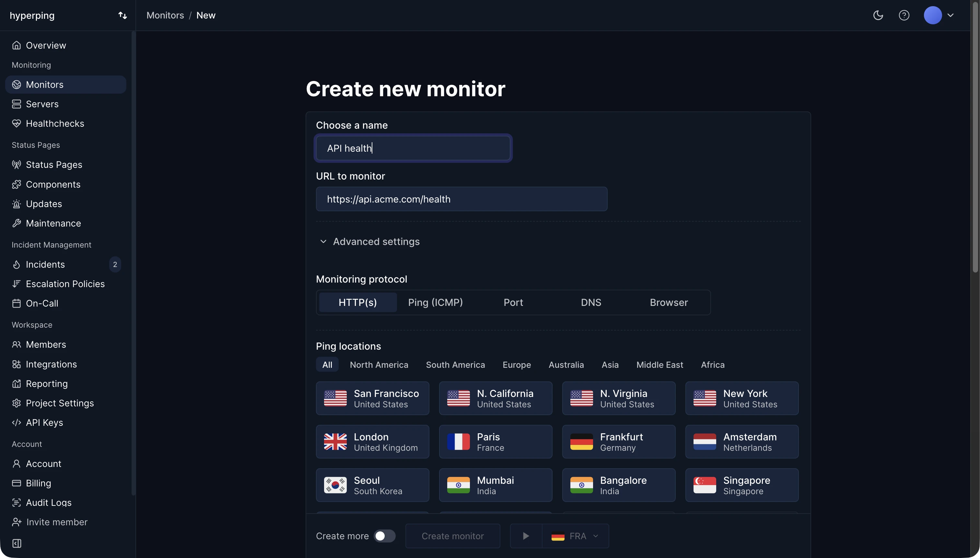Select Singapore ping location

(x=741, y=485)
